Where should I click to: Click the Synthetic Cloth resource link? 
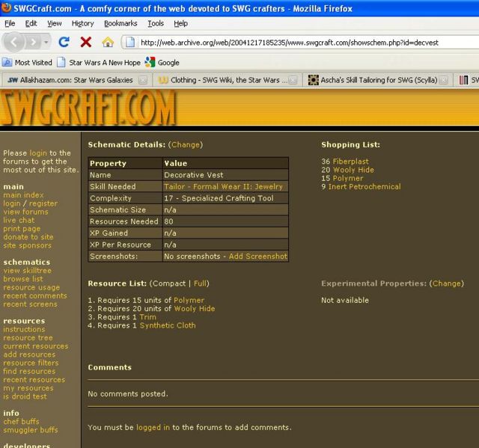tap(167, 325)
